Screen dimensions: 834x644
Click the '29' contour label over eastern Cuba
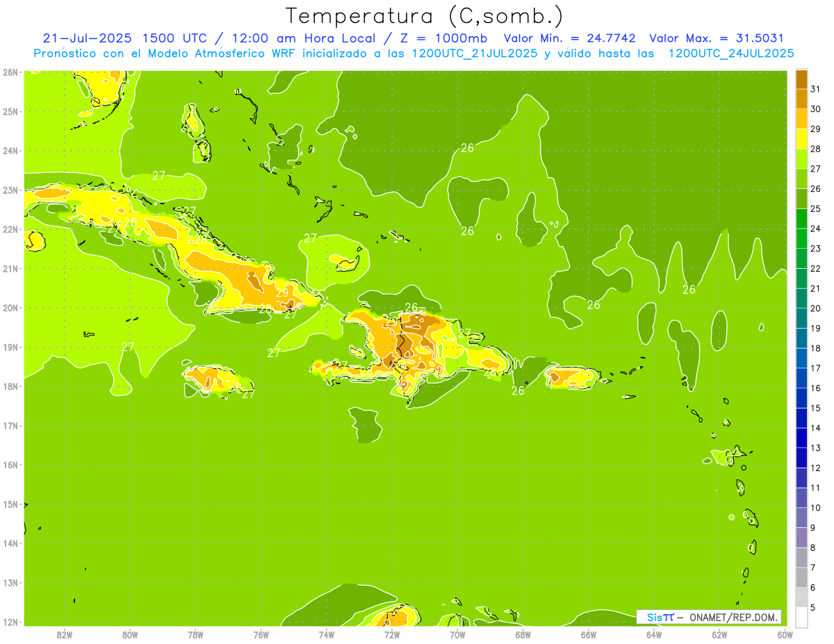click(282, 293)
